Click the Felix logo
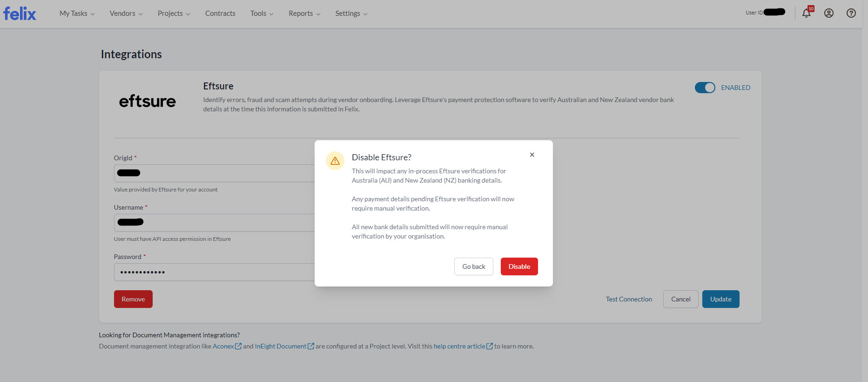Image resolution: width=868 pixels, height=382 pixels. point(20,14)
